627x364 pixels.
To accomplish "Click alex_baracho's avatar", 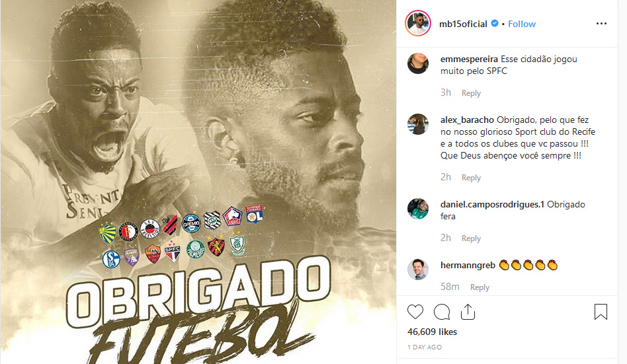I will pyautogui.click(x=418, y=124).
